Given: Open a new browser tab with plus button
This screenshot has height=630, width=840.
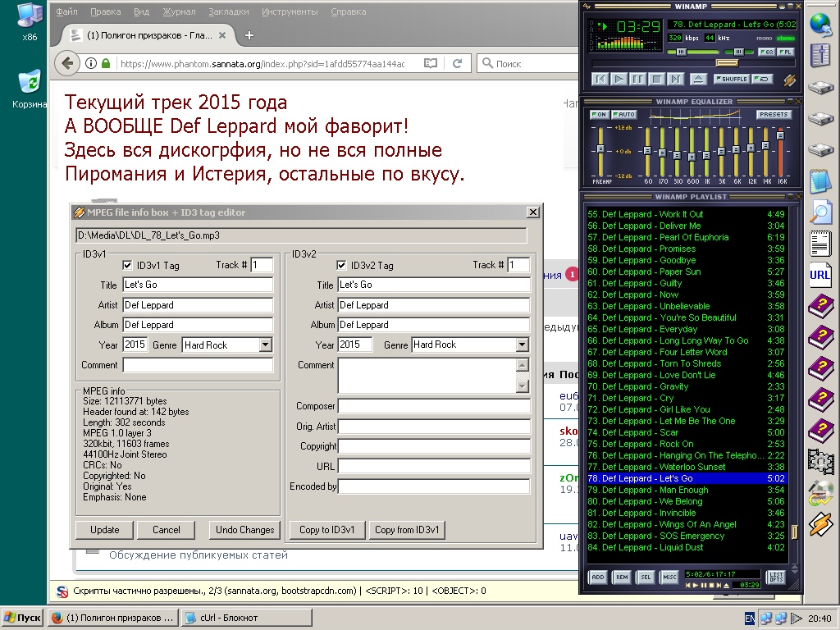Looking at the screenshot, I should [x=249, y=35].
